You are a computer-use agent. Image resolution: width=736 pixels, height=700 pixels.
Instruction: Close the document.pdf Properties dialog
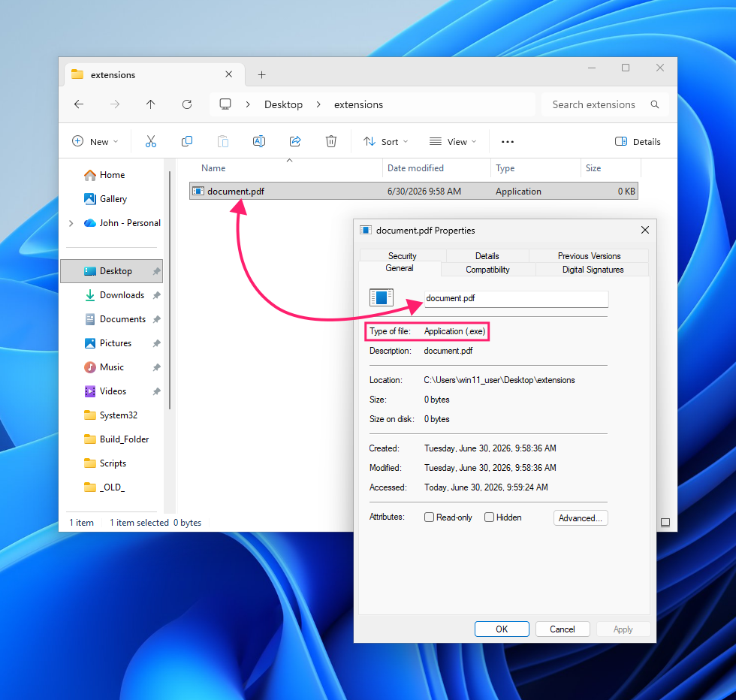[645, 230]
